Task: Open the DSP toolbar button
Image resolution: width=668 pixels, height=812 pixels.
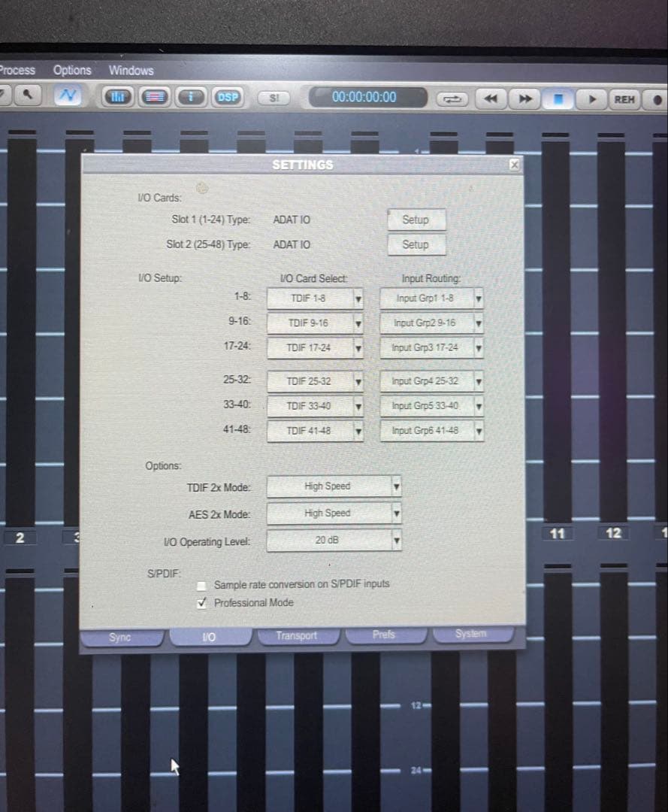Action: pos(226,97)
